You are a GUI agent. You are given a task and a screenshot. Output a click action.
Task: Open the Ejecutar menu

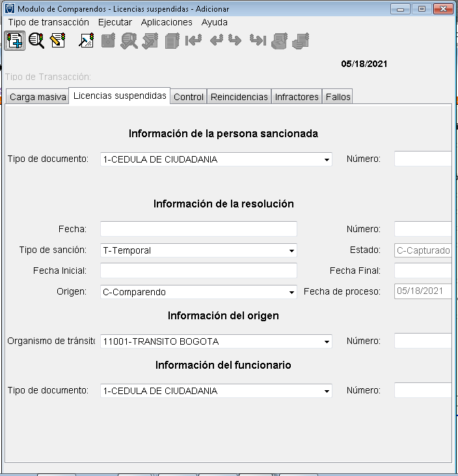[114, 22]
